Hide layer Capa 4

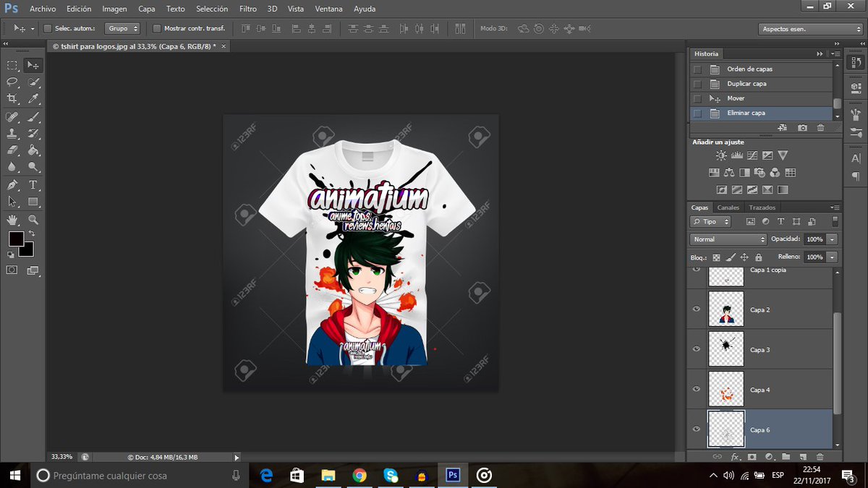[697, 389]
